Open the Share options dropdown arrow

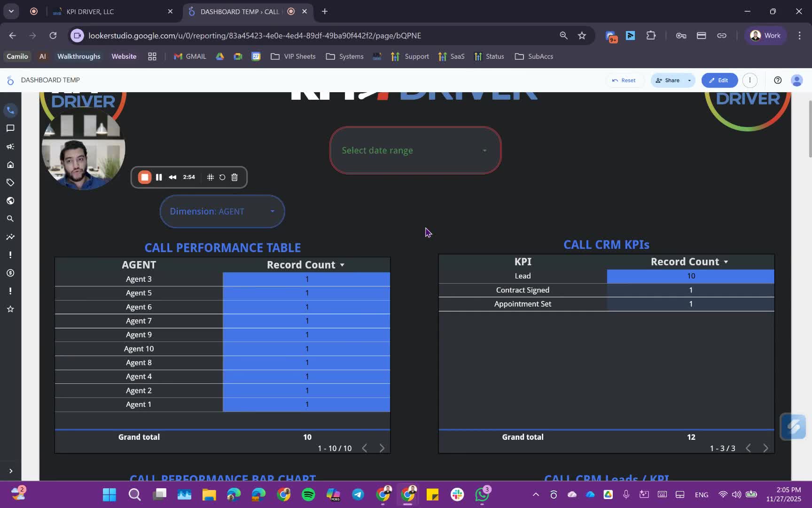(x=689, y=80)
